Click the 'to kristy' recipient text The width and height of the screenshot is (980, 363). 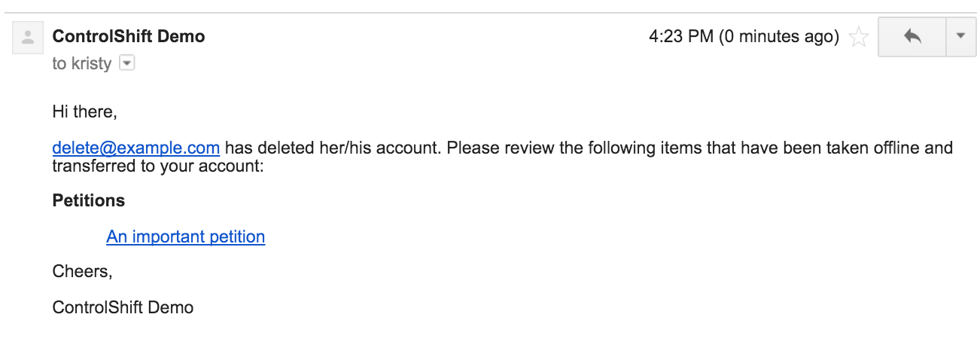tap(81, 64)
